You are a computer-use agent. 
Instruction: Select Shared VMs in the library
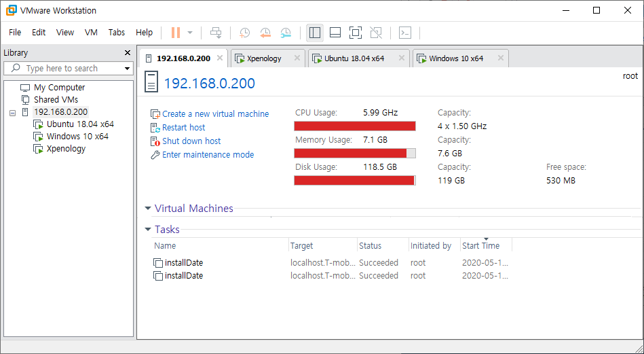click(56, 99)
